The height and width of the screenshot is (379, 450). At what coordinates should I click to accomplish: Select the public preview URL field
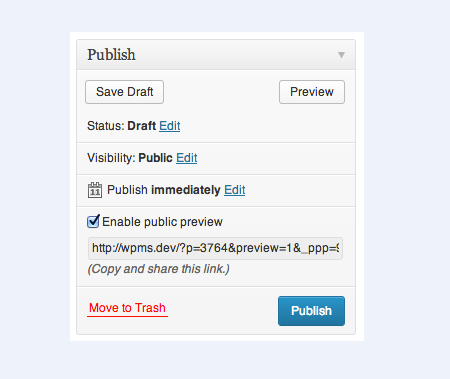point(215,248)
